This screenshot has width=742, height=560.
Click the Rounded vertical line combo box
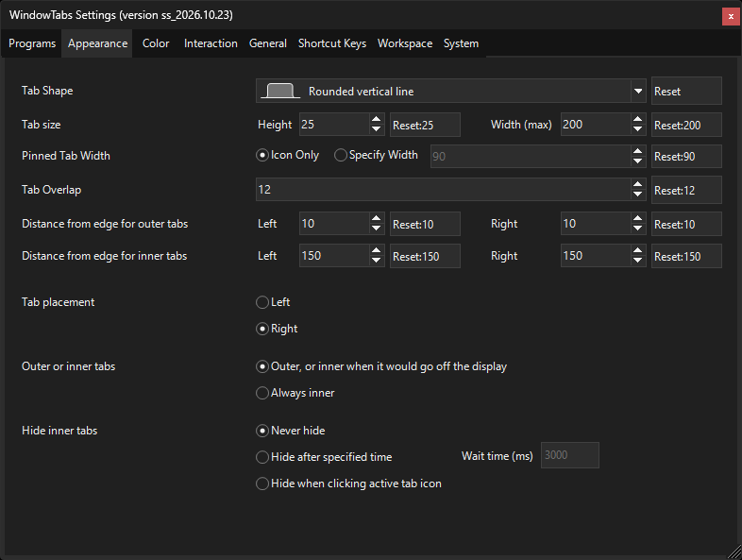(451, 91)
